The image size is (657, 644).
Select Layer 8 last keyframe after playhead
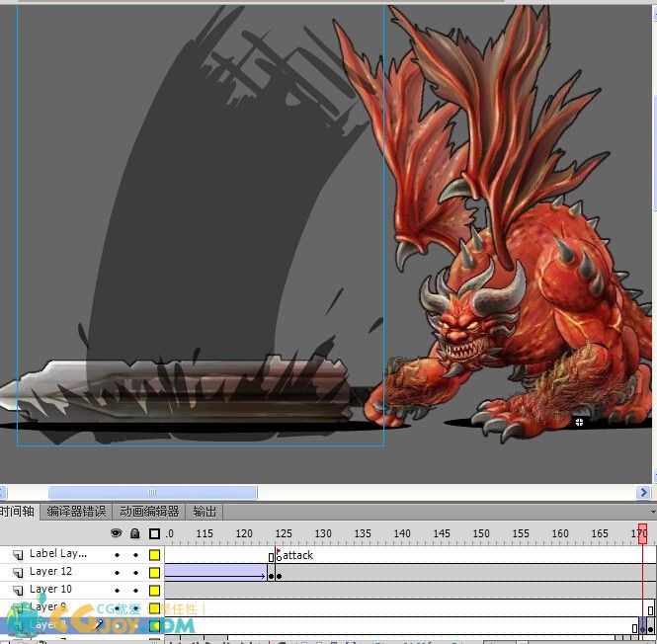point(650,629)
